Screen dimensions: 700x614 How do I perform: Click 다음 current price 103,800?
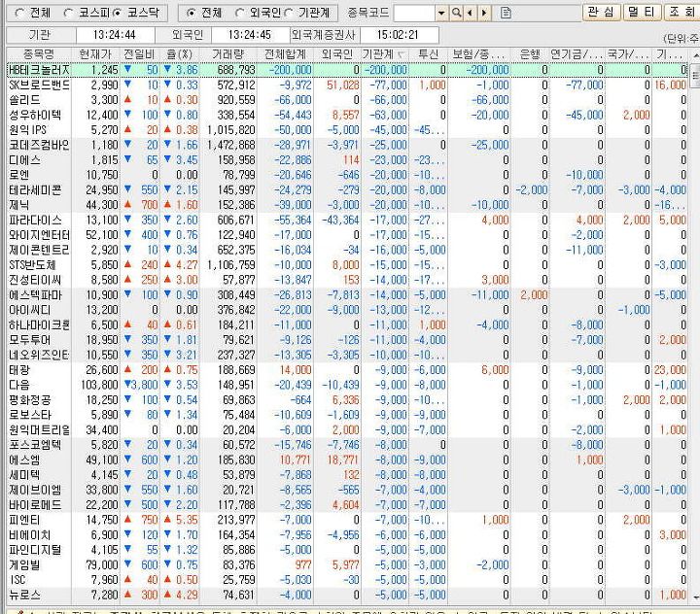[99, 385]
